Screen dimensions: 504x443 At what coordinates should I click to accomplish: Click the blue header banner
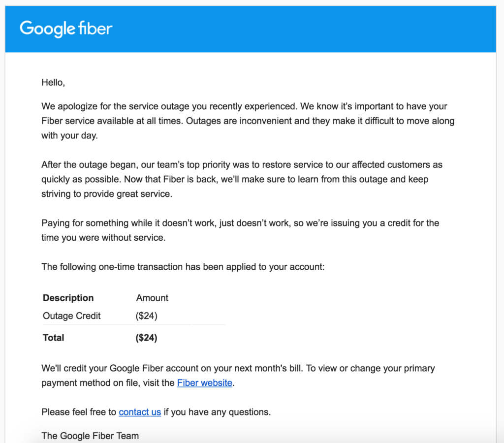click(295, 29)
